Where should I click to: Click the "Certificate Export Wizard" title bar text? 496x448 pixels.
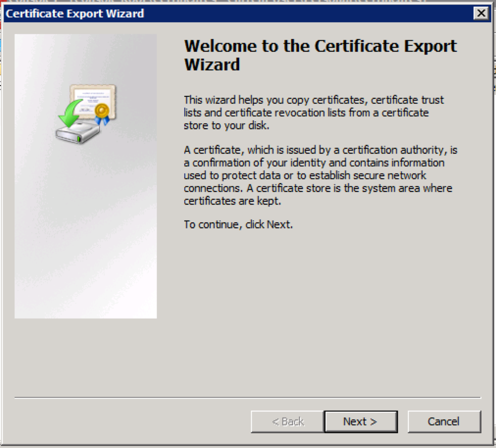(75, 14)
